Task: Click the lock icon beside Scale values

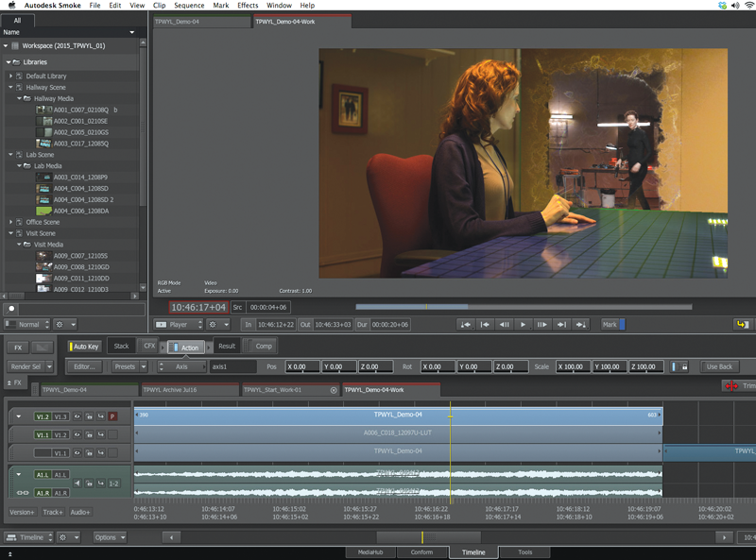Action: coord(684,366)
